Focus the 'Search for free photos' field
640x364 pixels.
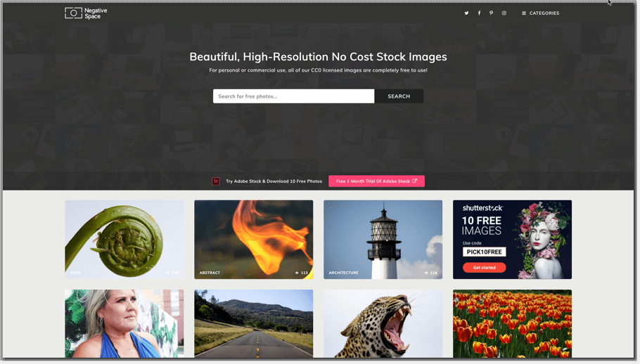coord(293,96)
